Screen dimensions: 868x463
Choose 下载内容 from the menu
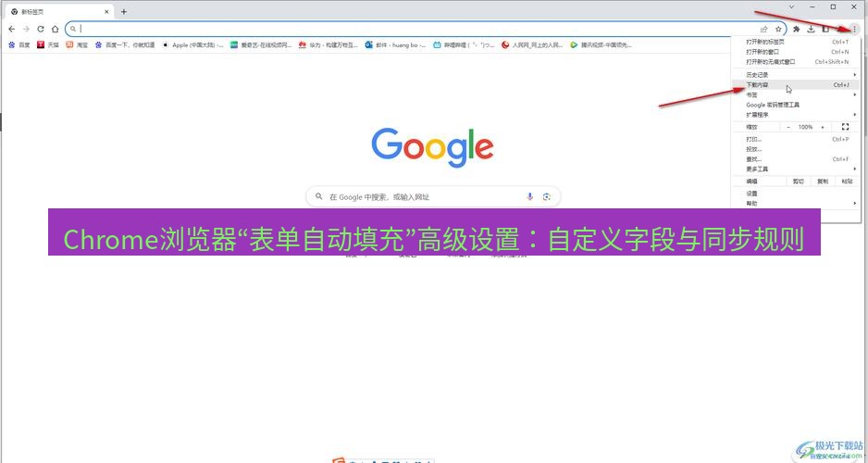[797, 85]
